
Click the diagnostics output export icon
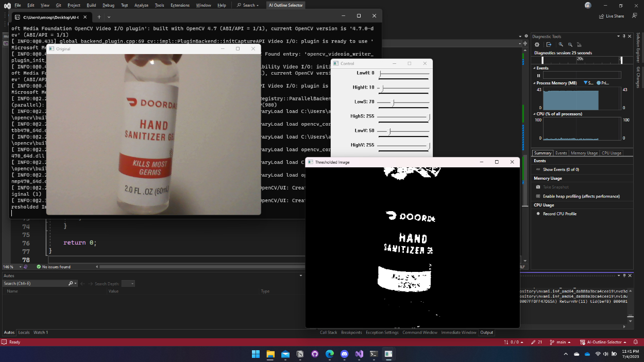point(549,45)
